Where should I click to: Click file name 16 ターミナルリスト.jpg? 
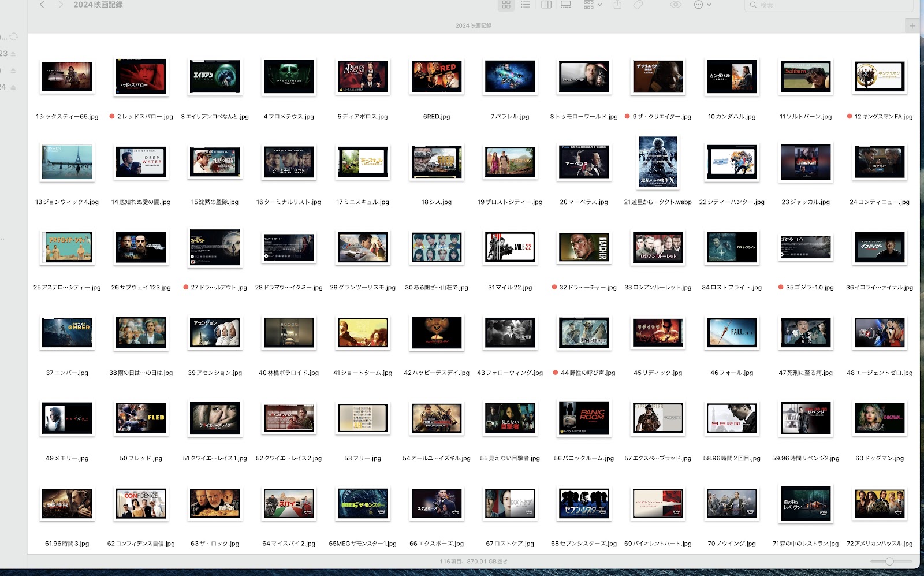[x=289, y=202]
